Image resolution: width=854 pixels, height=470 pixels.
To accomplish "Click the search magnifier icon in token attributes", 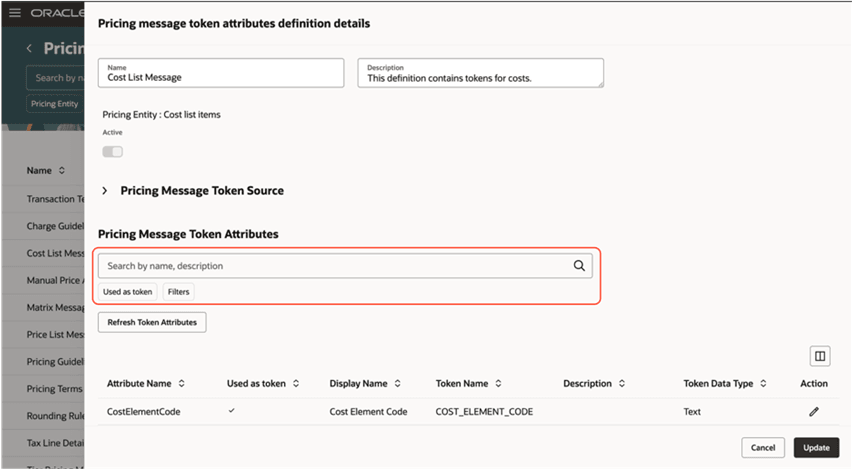I will (x=579, y=266).
